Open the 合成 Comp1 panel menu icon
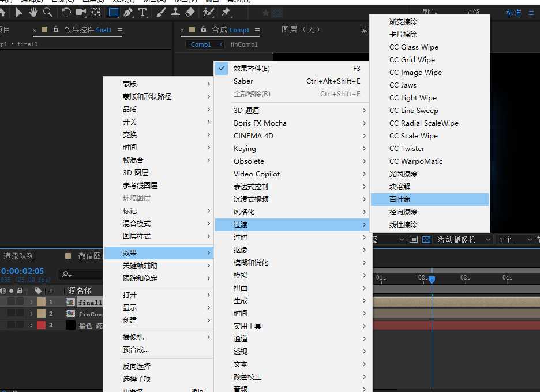The width and height of the screenshot is (540, 392). coord(257,31)
